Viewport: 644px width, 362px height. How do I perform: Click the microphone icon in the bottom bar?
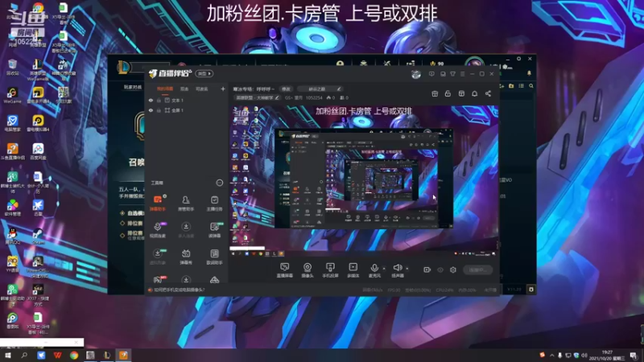tap(374, 268)
